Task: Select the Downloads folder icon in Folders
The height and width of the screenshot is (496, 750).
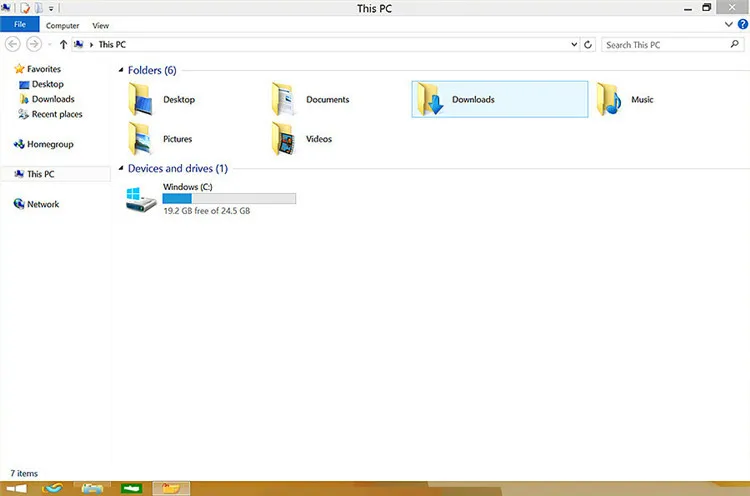Action: (429, 99)
